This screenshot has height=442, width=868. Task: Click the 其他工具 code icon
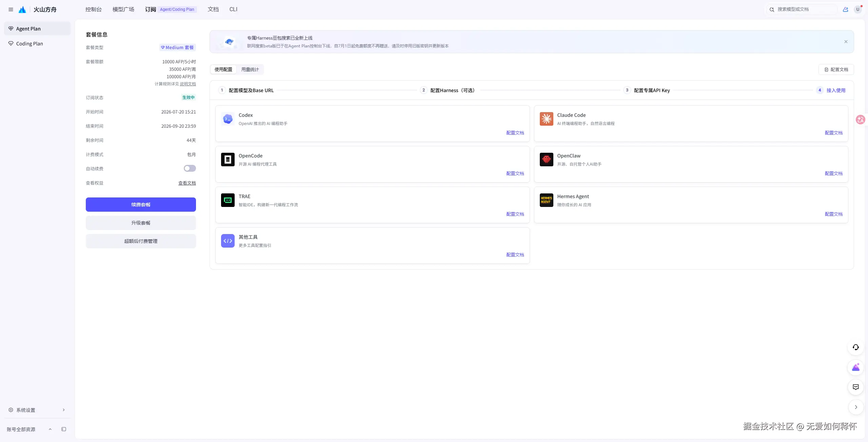228,241
